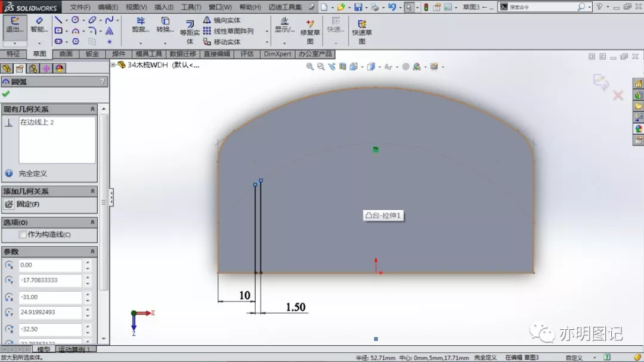Click the Offset Entities (等距实体) tool

(190, 32)
